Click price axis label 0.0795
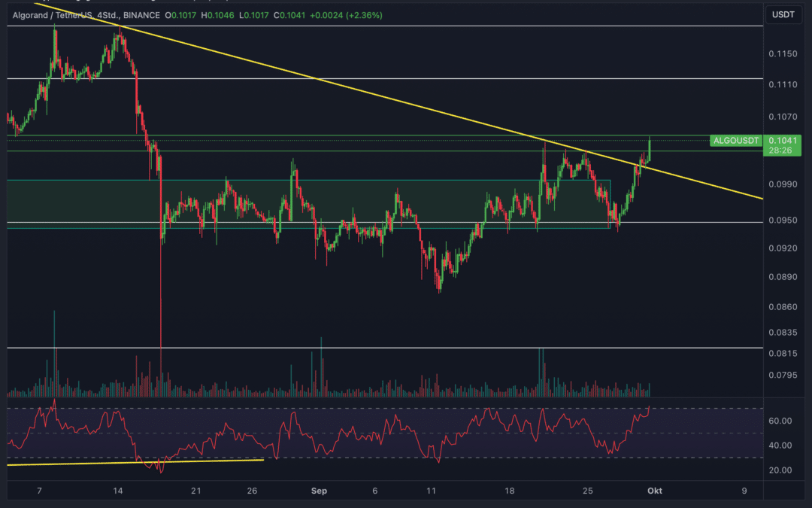The height and width of the screenshot is (508, 812). point(783,376)
